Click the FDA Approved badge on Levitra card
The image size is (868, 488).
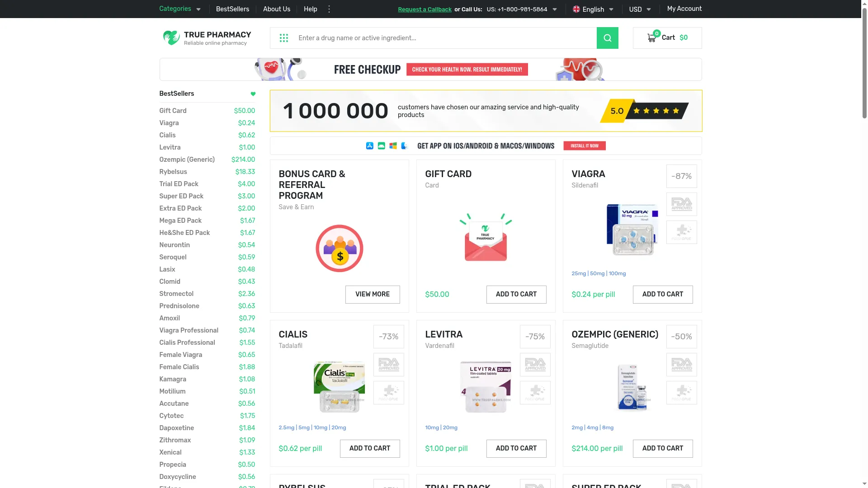coord(535,365)
